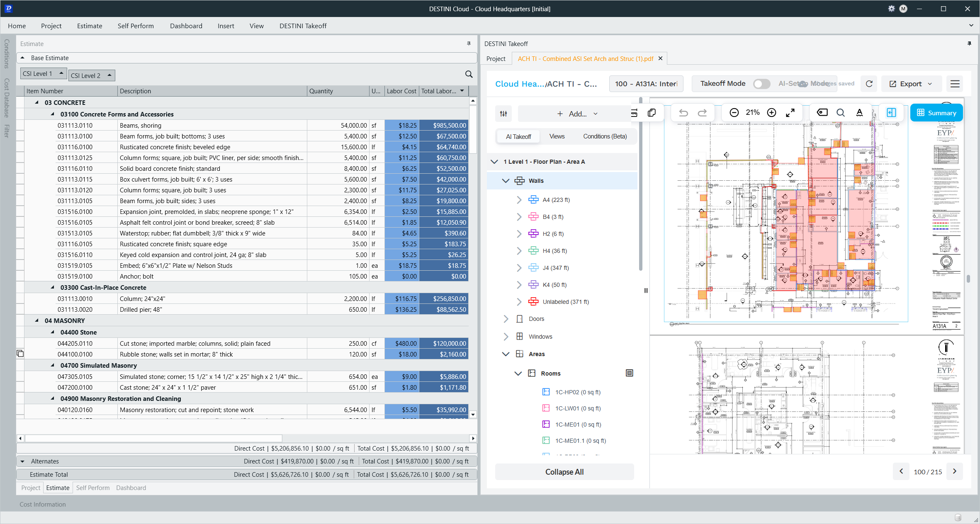Click the Collapse All button
Image resolution: width=980 pixels, height=524 pixels.
tap(564, 472)
